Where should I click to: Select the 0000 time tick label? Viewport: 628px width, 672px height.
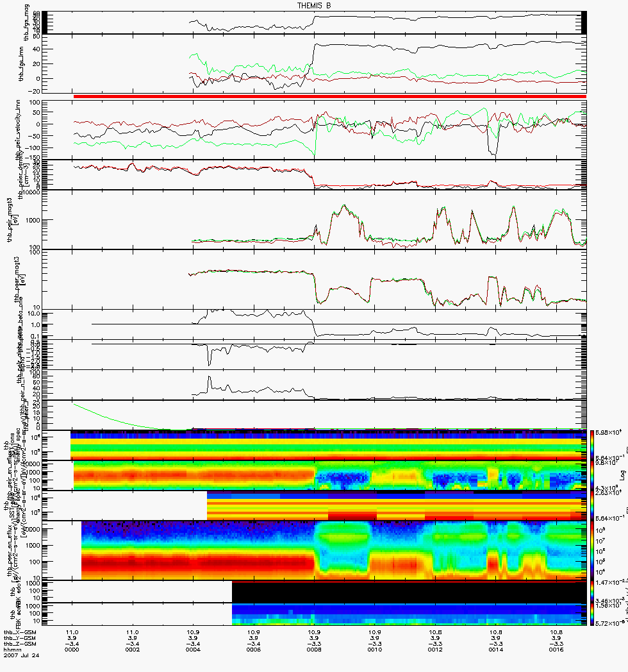pyautogui.click(x=72, y=650)
